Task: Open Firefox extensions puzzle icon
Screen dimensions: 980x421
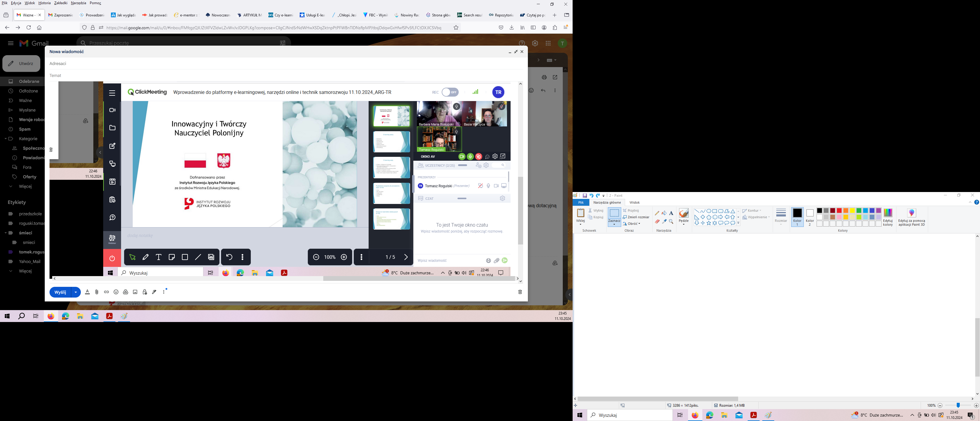Action: pyautogui.click(x=555, y=27)
